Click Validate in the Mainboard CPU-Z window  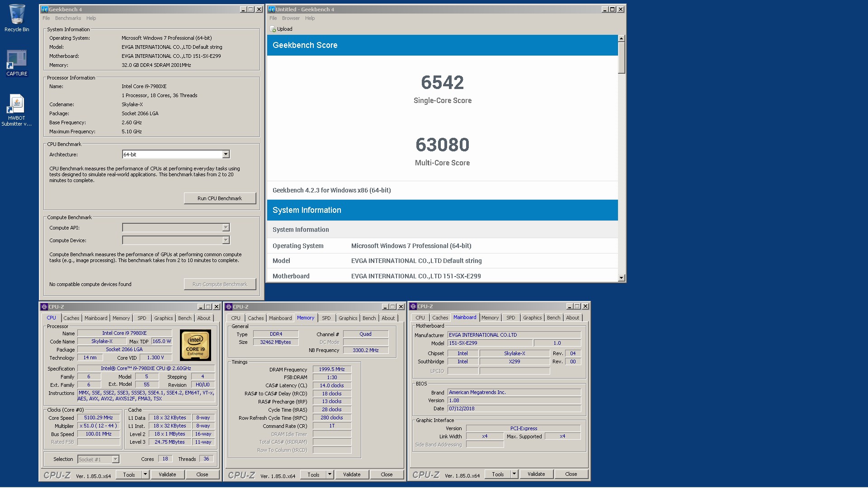point(536,474)
